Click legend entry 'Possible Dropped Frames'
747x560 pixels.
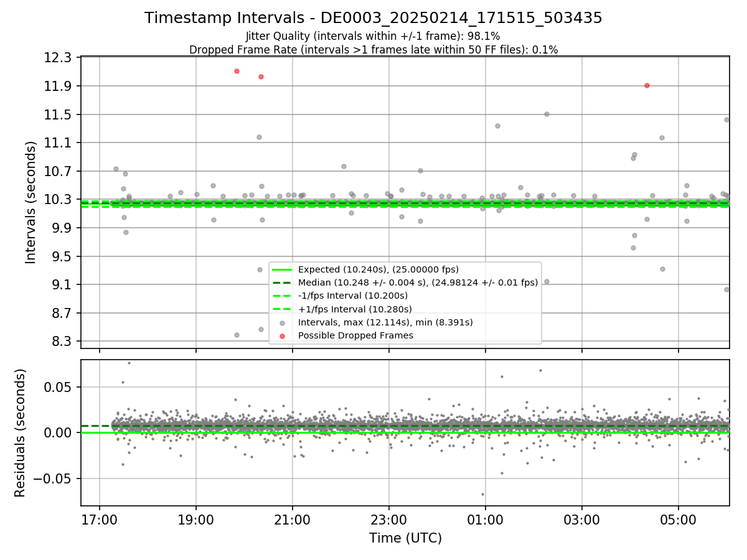click(355, 335)
